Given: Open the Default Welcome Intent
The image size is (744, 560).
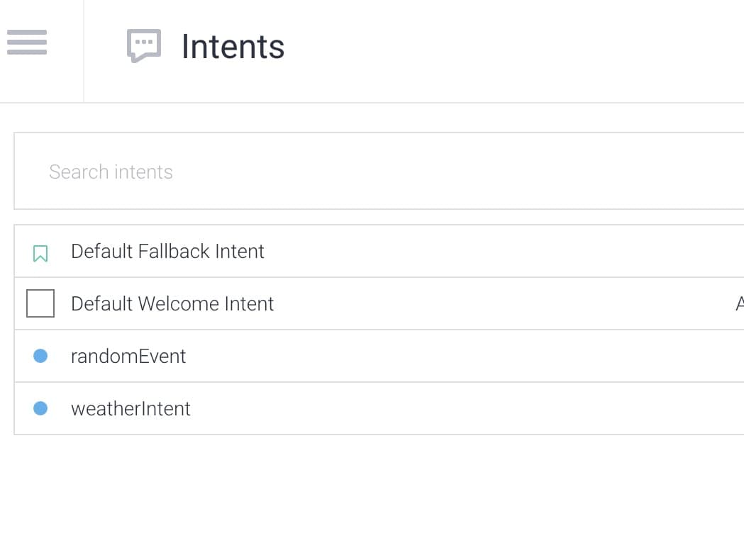Looking at the screenshot, I should 172,304.
